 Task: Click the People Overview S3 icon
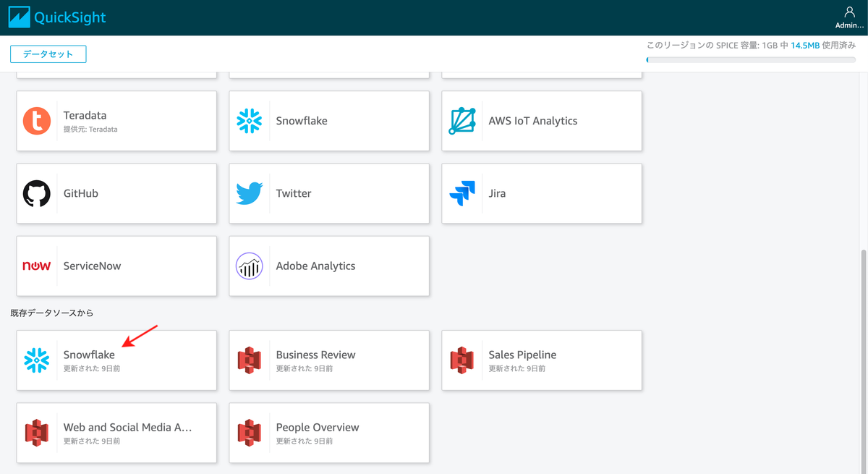[250, 433]
